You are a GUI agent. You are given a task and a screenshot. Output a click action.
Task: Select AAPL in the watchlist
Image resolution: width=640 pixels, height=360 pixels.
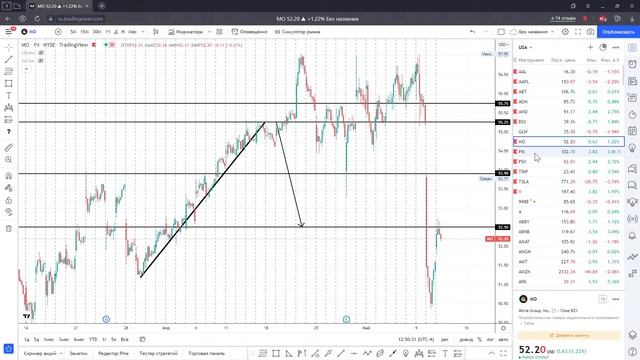coord(569,82)
